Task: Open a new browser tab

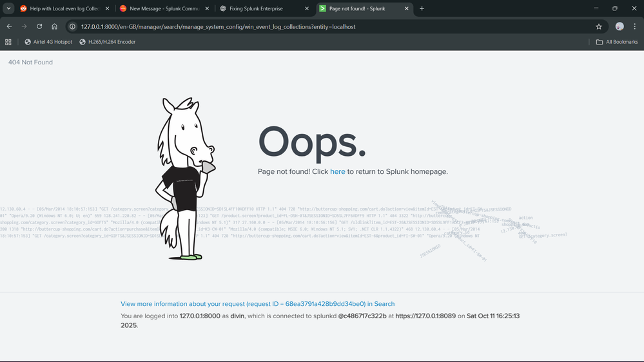Action: [x=422, y=8]
